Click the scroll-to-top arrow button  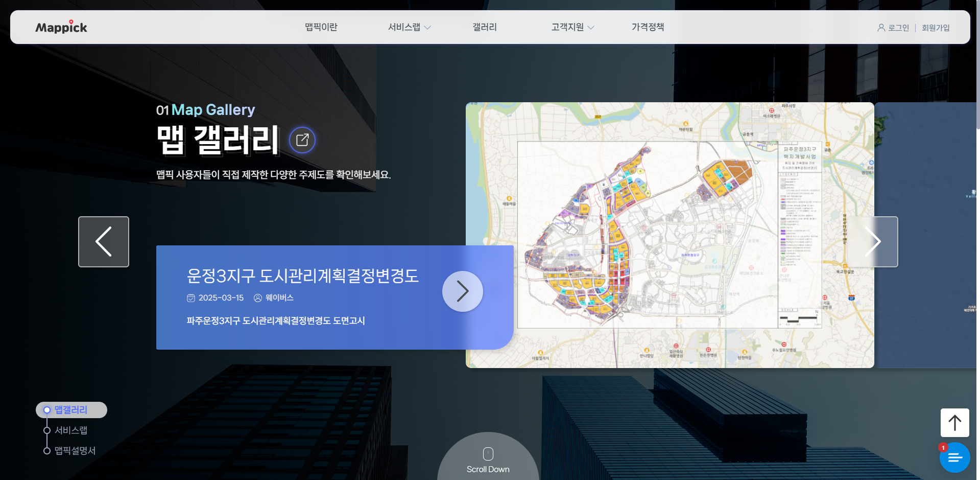[954, 423]
